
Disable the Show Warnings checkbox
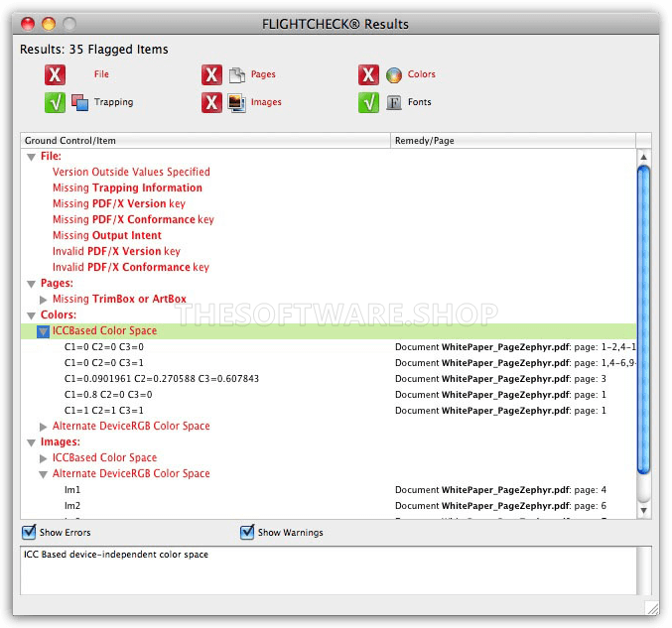pos(247,533)
